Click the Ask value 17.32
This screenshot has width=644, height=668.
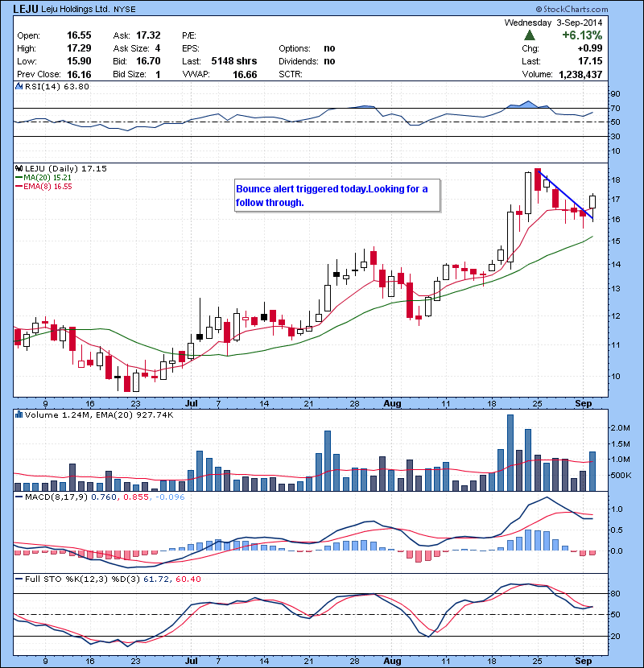pyautogui.click(x=148, y=35)
